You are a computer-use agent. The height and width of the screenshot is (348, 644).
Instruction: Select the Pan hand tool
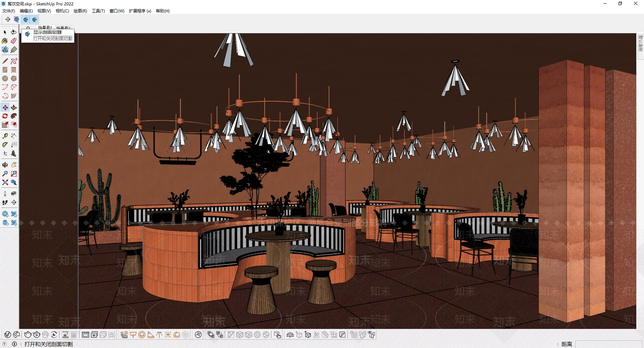pos(14,165)
